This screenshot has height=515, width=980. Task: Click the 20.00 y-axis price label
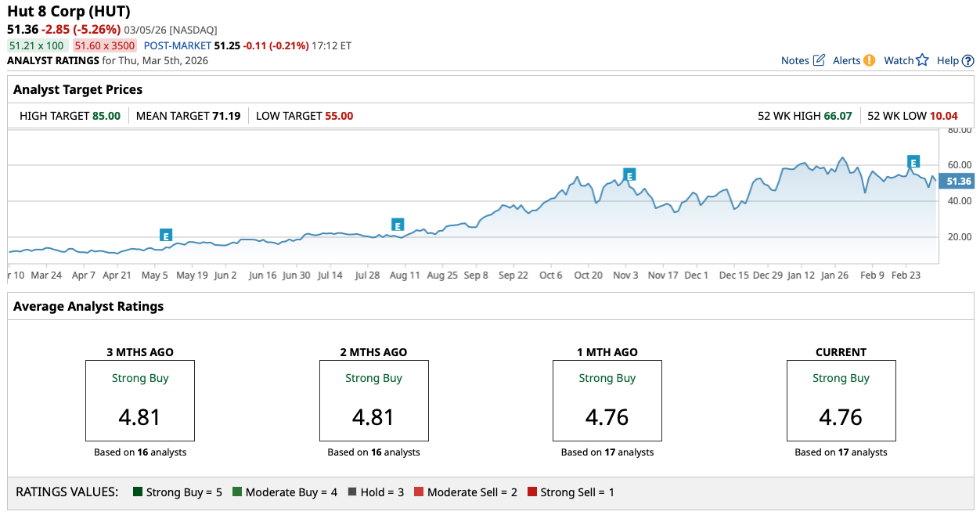click(959, 236)
